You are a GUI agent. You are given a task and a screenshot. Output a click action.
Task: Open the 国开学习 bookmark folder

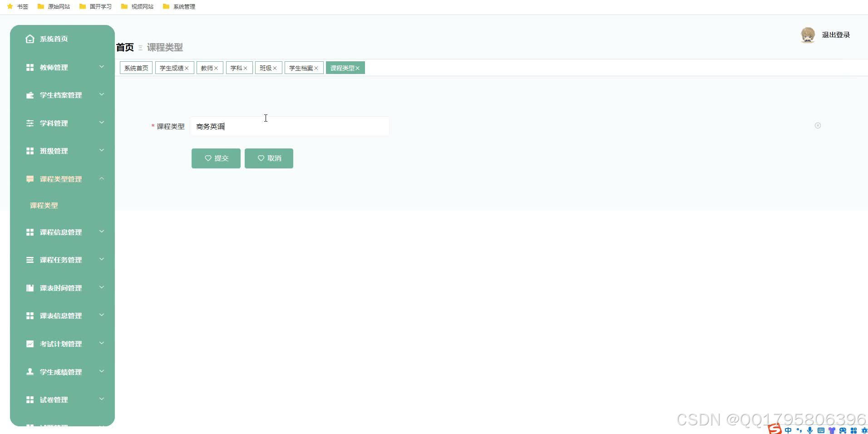[x=96, y=6]
